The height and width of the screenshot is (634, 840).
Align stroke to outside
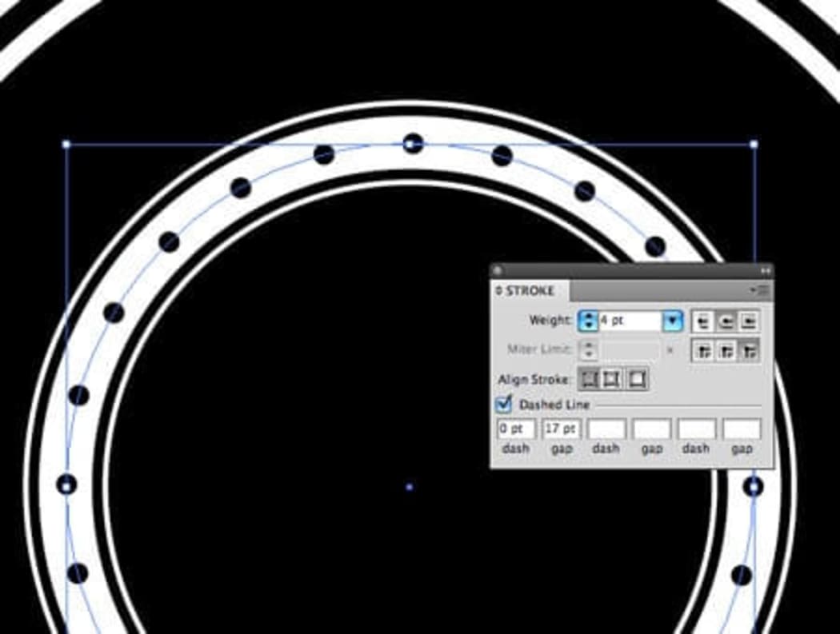pyautogui.click(x=636, y=379)
